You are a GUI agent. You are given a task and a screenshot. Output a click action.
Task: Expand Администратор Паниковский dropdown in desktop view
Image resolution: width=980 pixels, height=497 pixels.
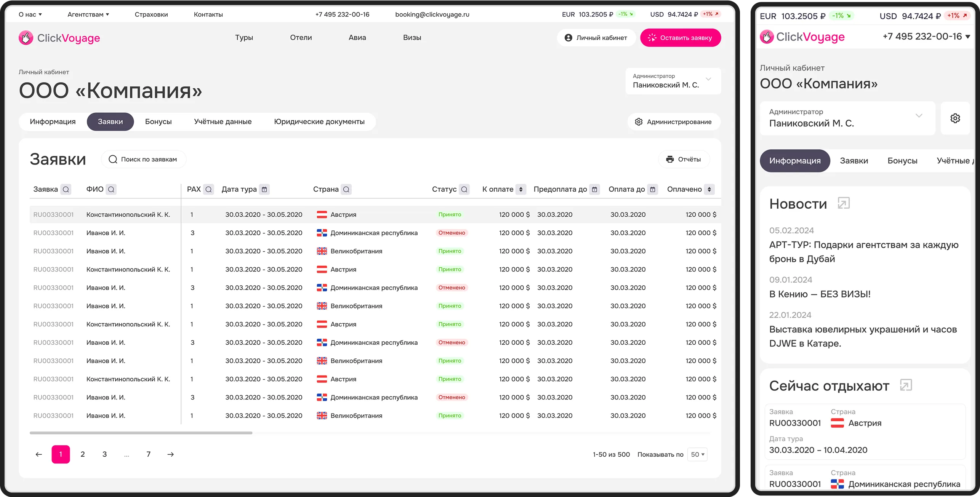708,79
